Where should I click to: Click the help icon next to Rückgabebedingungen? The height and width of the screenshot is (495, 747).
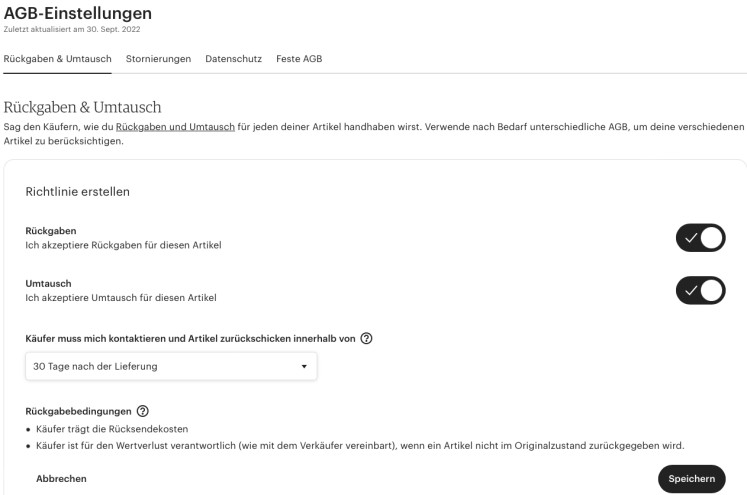[x=142, y=411]
